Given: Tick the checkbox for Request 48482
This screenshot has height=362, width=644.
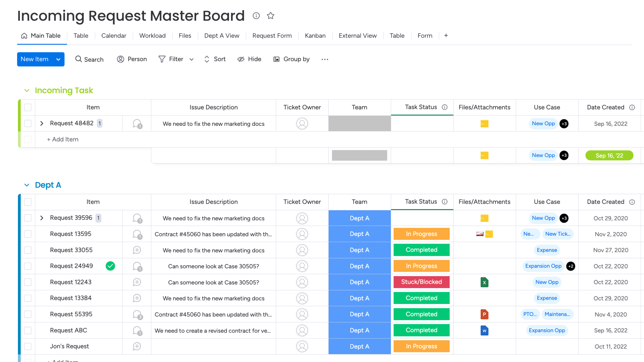Looking at the screenshot, I should tap(28, 124).
